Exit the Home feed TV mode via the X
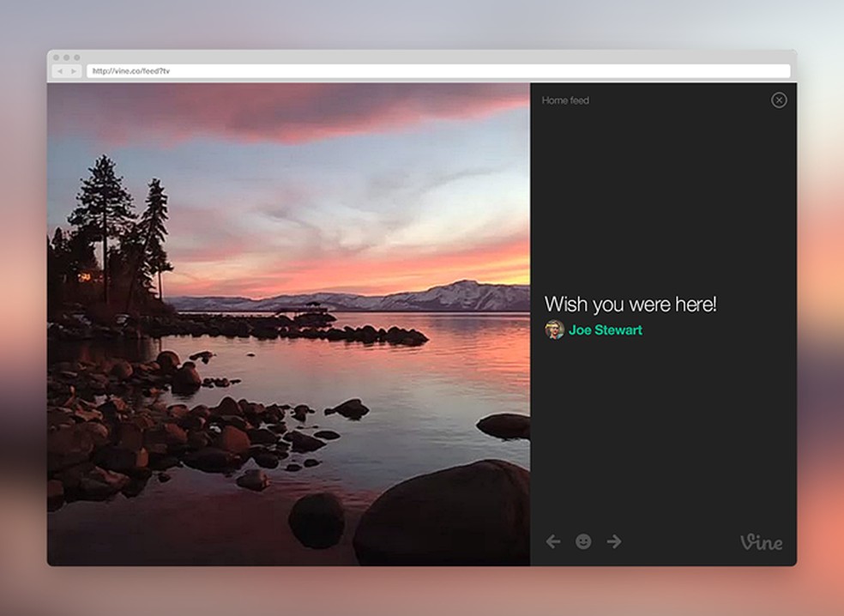This screenshot has height=616, width=844. [x=780, y=100]
